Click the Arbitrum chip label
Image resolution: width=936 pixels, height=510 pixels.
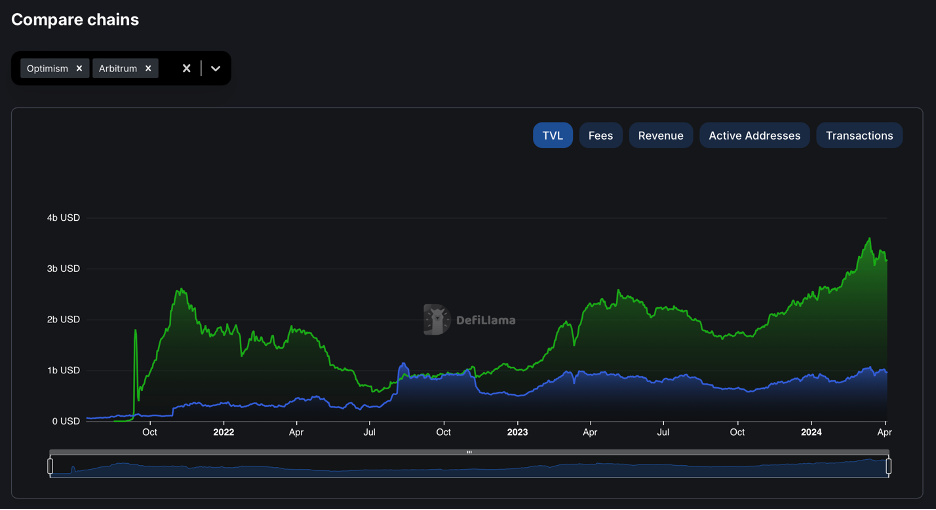(x=118, y=69)
